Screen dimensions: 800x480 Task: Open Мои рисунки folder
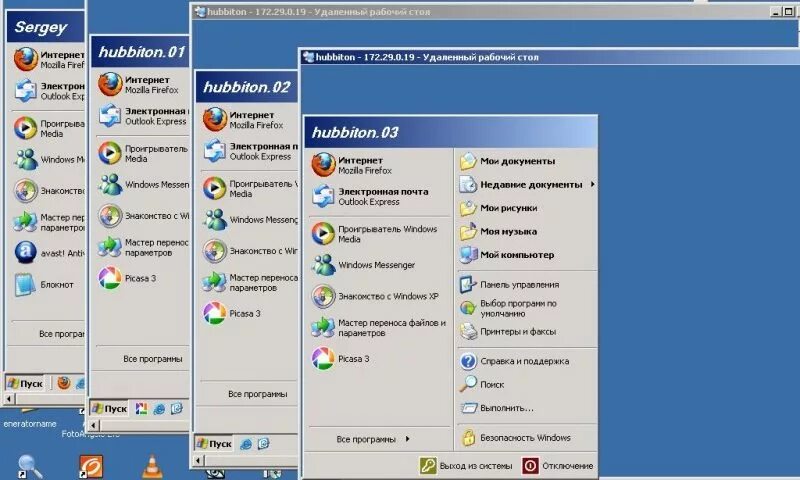pos(526,208)
